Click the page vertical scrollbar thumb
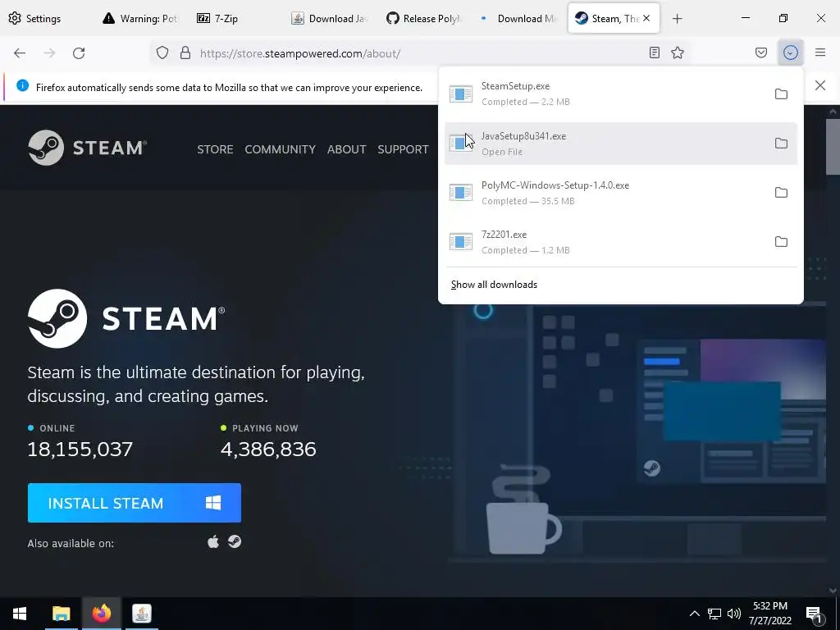Viewport: 840px width, 630px height. tap(833, 146)
